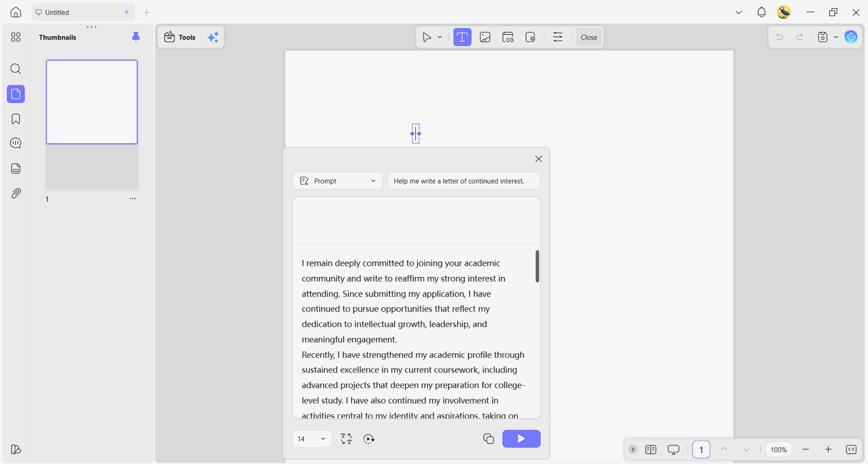This screenshot has height=464, width=868.
Task: Open the edit settings sliders icon
Action: (558, 37)
